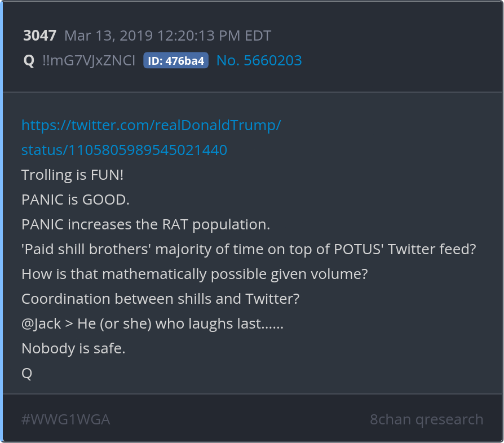Click the '@Jack' mention line
Image resolution: width=504 pixels, height=443 pixels.
point(152,324)
